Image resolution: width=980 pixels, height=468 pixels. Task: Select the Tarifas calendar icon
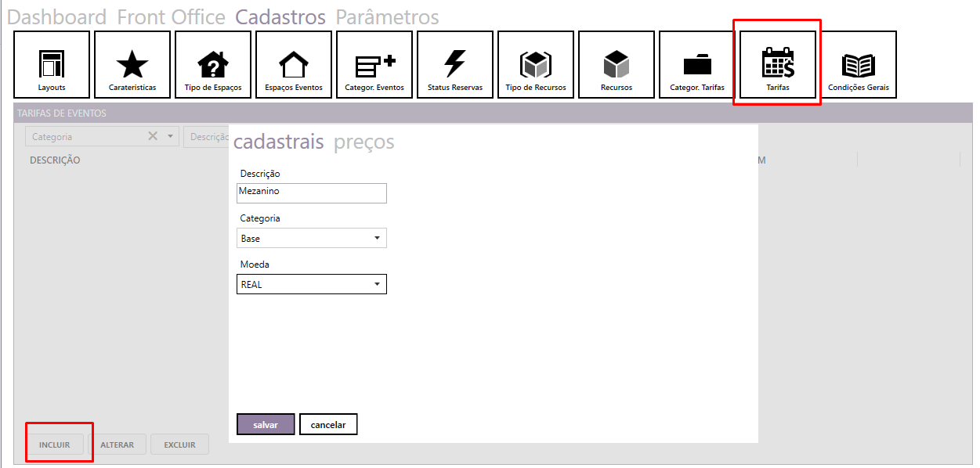tap(778, 65)
